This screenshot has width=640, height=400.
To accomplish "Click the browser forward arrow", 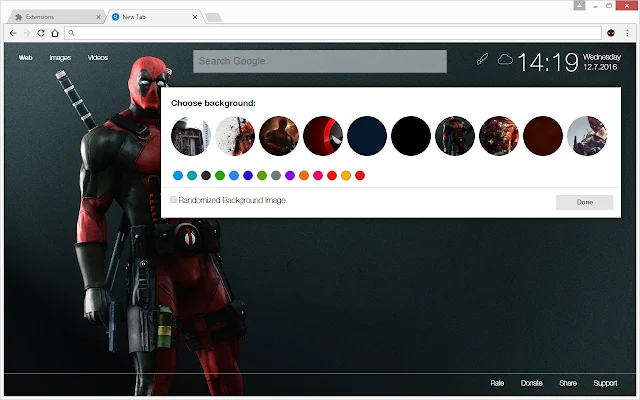I will pos(27,33).
